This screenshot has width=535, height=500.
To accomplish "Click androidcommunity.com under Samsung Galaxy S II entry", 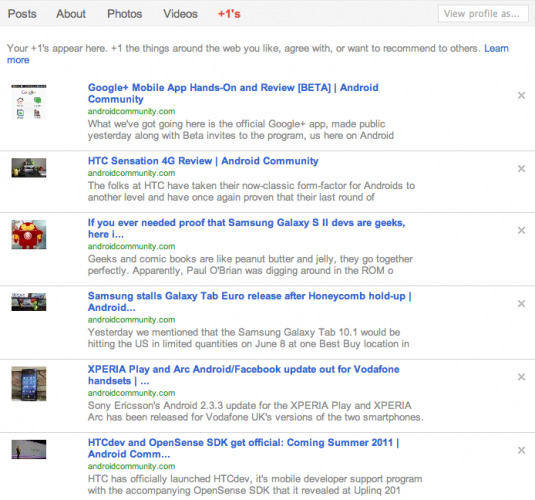I will tap(131, 246).
